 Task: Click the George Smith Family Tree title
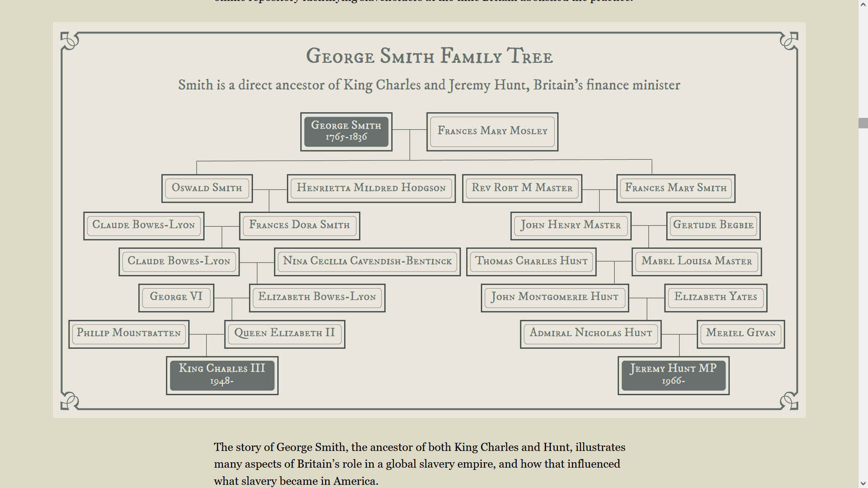(429, 56)
